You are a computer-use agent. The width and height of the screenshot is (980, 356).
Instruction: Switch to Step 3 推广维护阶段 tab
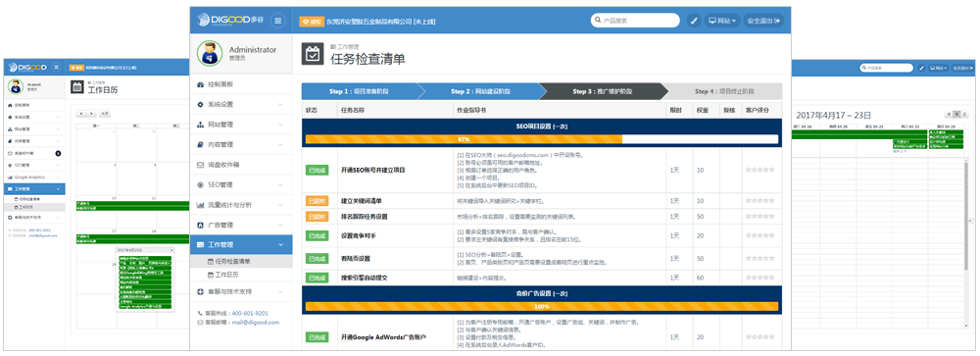602,91
